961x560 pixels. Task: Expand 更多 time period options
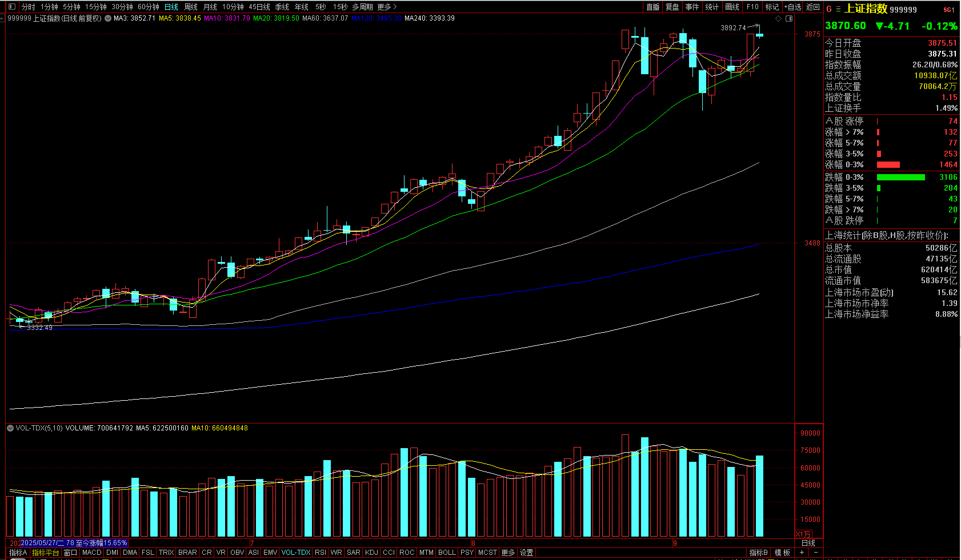coord(387,7)
